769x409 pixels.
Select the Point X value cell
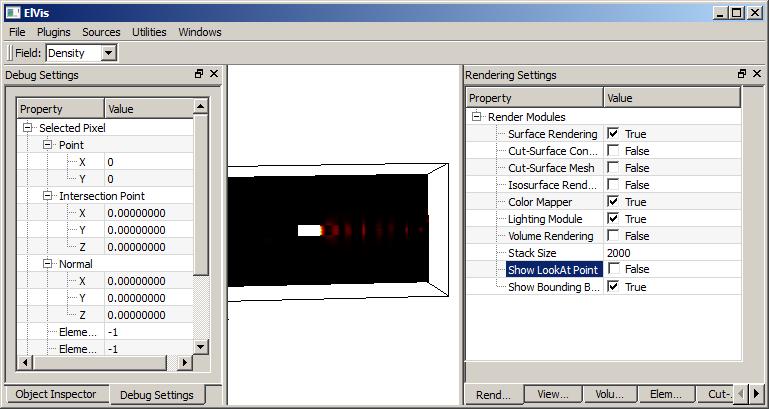coord(149,162)
